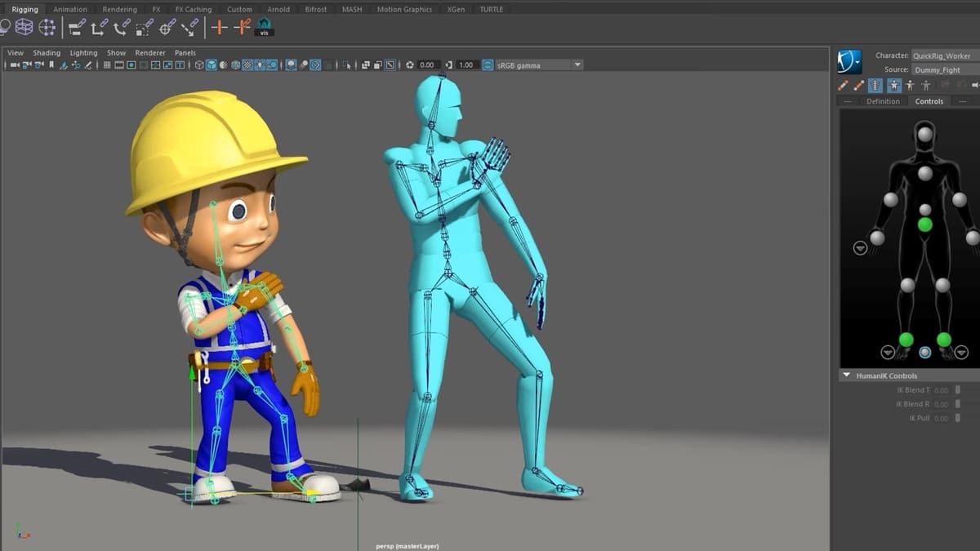Toggle wireframe cube display icon
The image size is (980, 551).
pos(199,64)
